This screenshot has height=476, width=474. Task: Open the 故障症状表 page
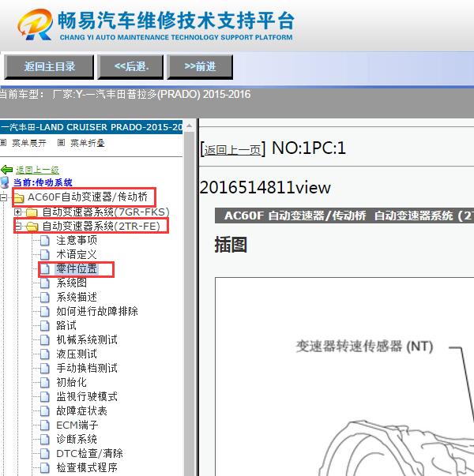coord(81,410)
